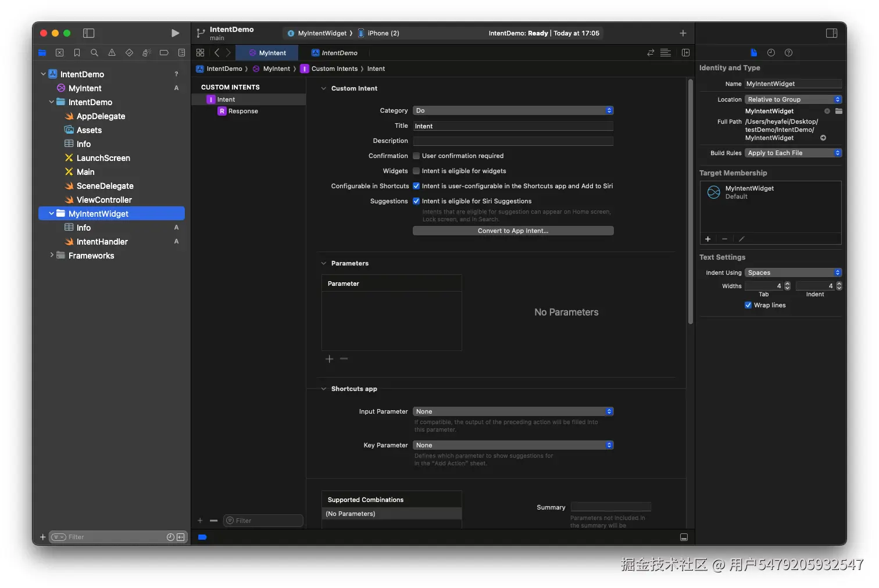Open the Library plus button in the toolbar
This screenshot has height=588, width=879.
[683, 33]
